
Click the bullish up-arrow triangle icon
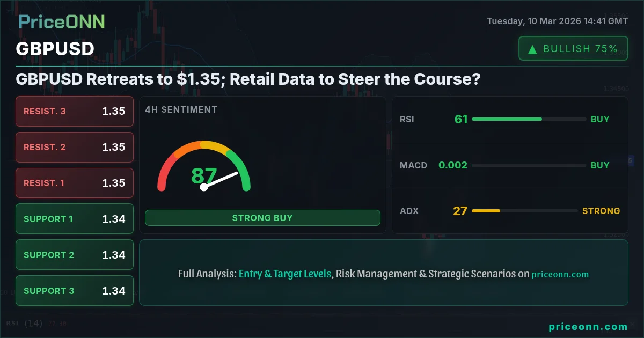[532, 49]
